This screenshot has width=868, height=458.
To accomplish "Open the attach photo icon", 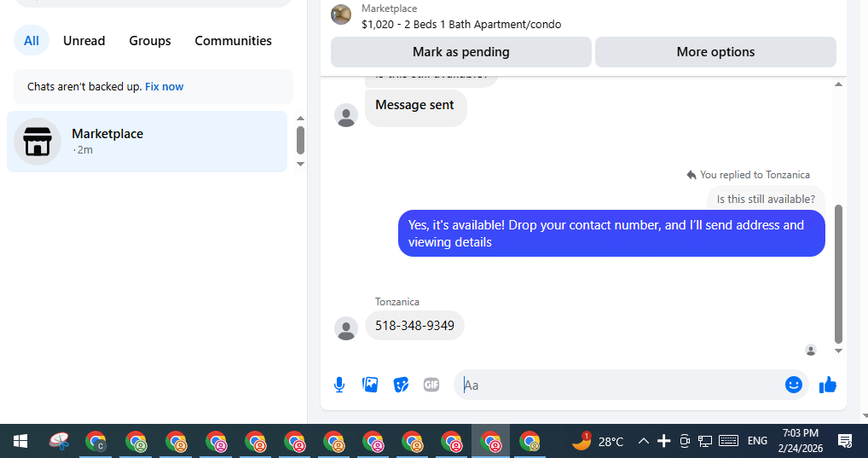I will click(370, 385).
